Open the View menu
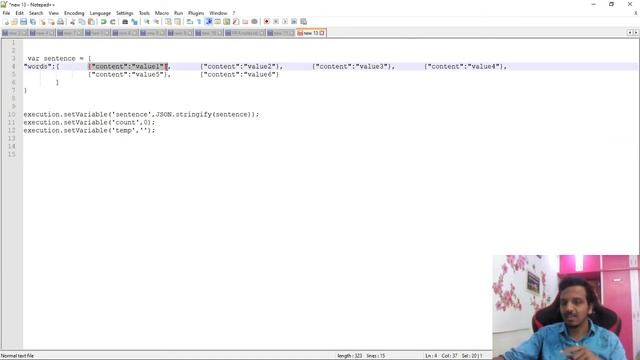The width and height of the screenshot is (640, 360). point(53,13)
